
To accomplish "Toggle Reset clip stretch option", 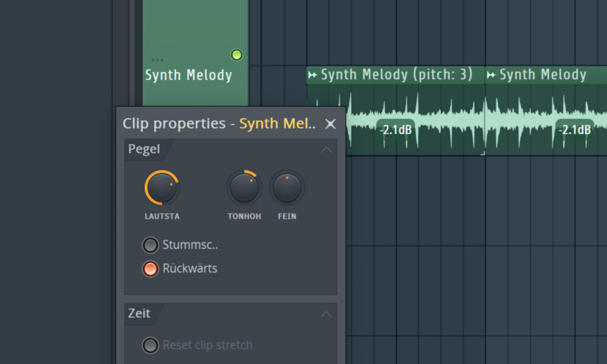I will coord(150,346).
